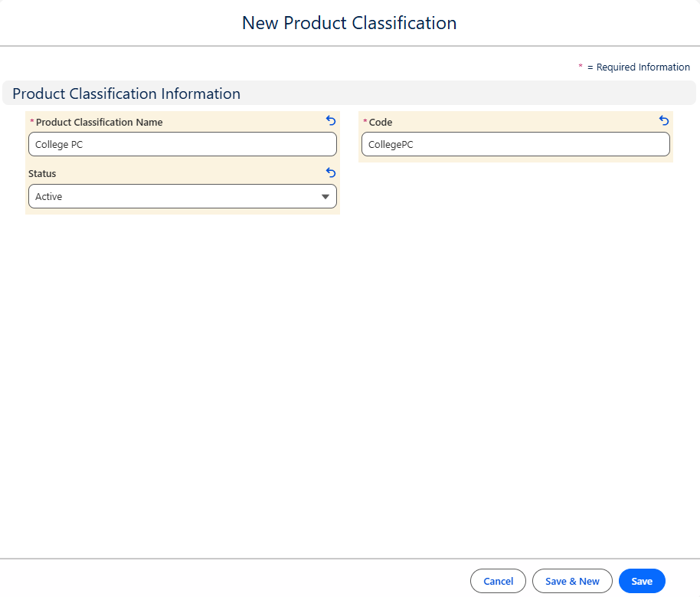Open the Status dropdown showing Active
The height and width of the screenshot is (597, 700).
[182, 197]
